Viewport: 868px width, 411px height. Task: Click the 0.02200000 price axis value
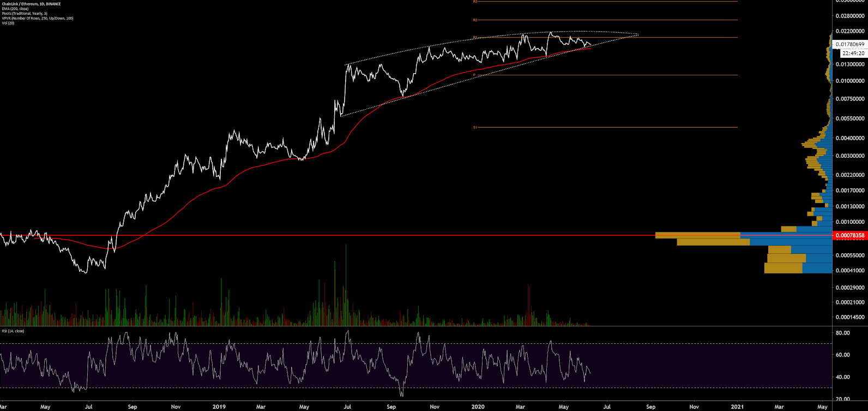[x=850, y=32]
